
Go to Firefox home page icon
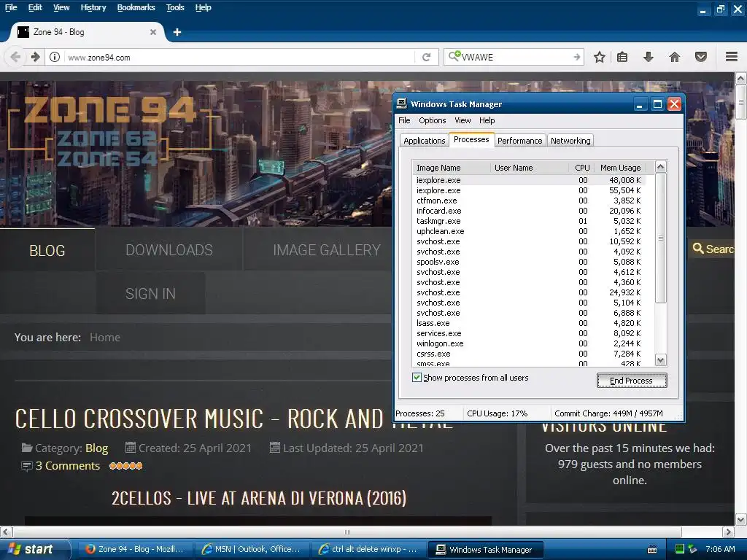(x=675, y=57)
